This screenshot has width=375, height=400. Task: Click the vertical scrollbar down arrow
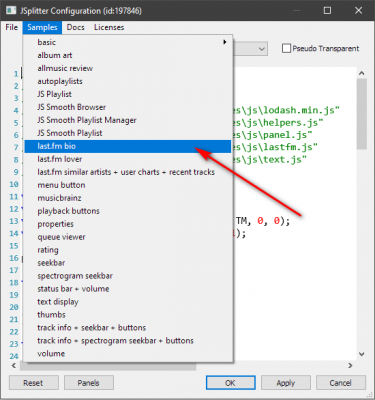(362, 354)
